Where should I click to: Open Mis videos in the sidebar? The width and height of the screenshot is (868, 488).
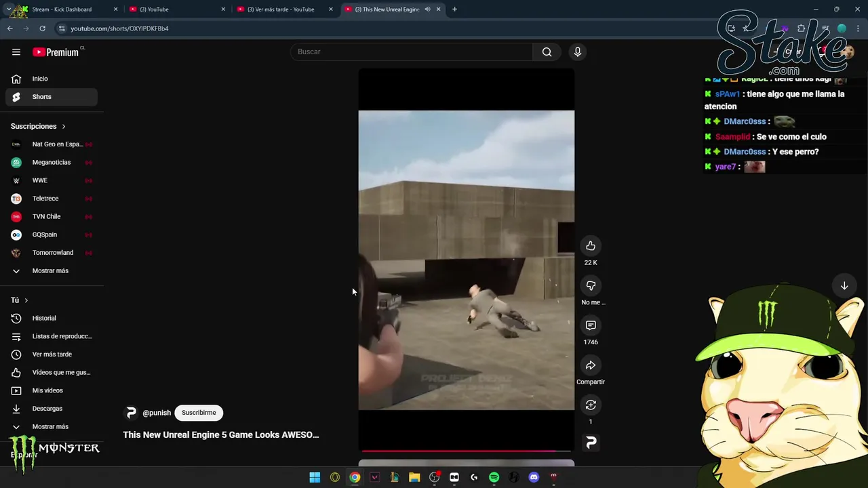pyautogui.click(x=52, y=390)
